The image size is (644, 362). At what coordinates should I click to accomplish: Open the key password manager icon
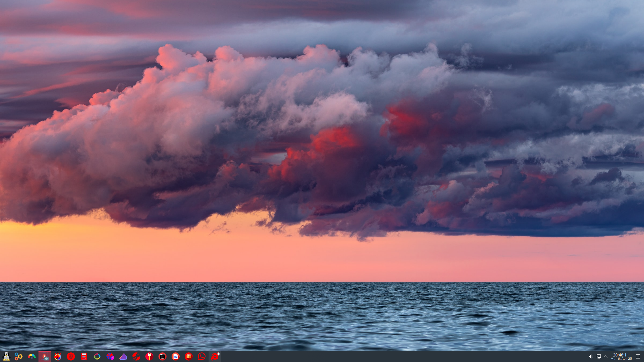(149, 356)
